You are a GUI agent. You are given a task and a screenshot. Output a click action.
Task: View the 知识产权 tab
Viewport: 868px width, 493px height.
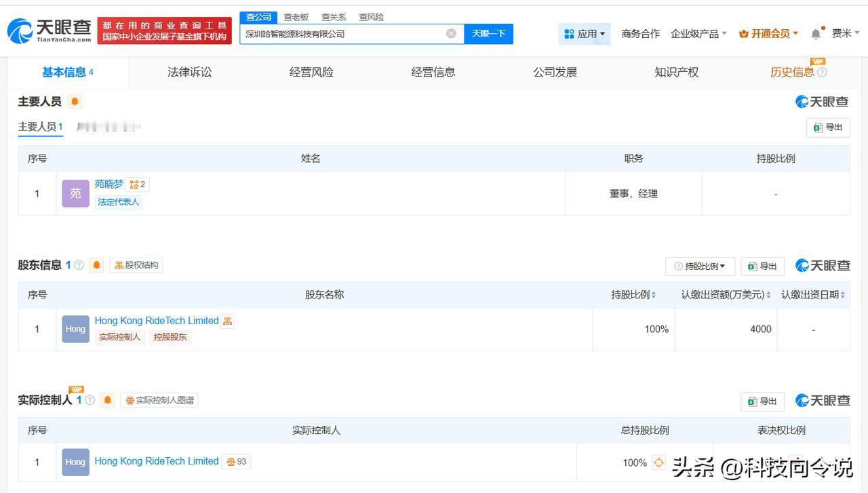coord(677,73)
